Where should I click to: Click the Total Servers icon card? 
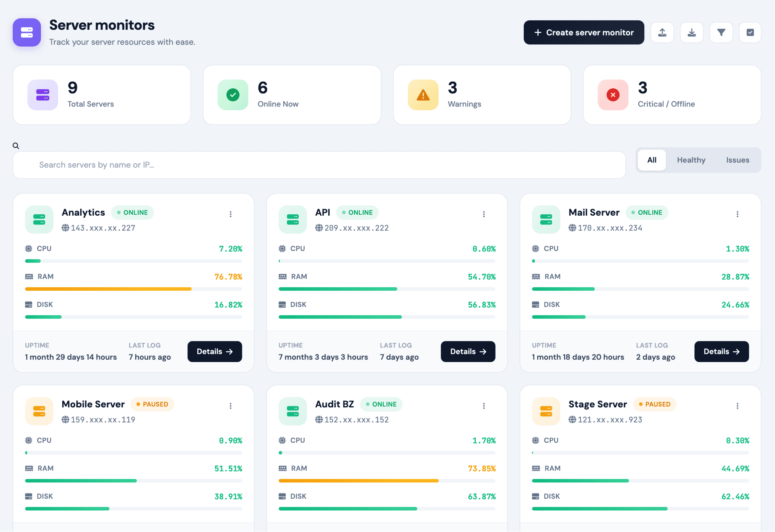[42, 95]
